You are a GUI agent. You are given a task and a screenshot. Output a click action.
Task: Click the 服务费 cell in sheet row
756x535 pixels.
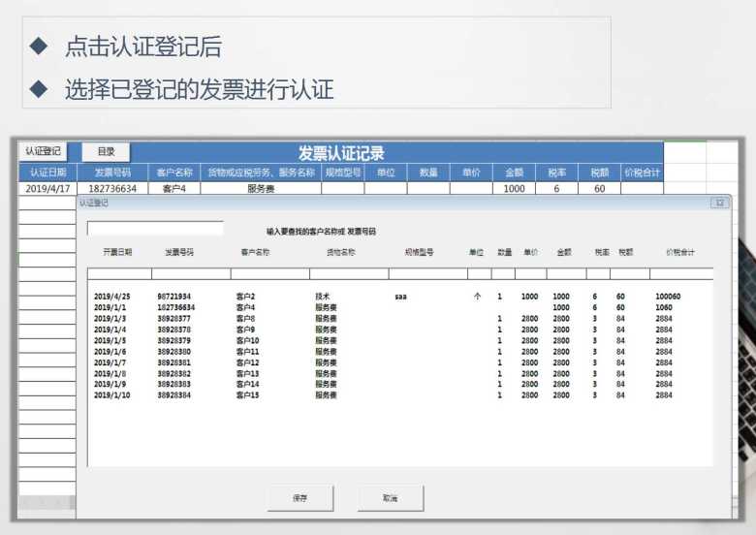tap(261, 188)
